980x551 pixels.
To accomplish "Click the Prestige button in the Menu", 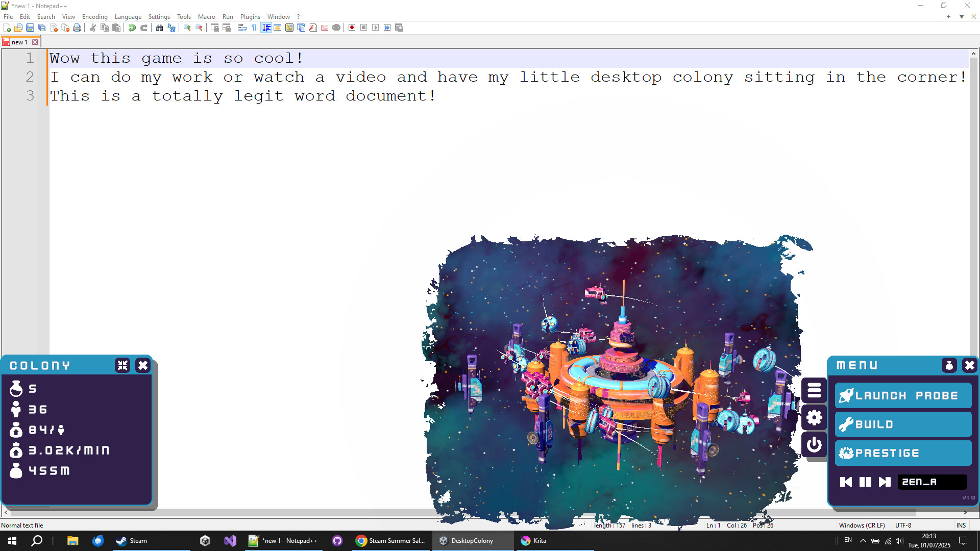I will tap(902, 453).
